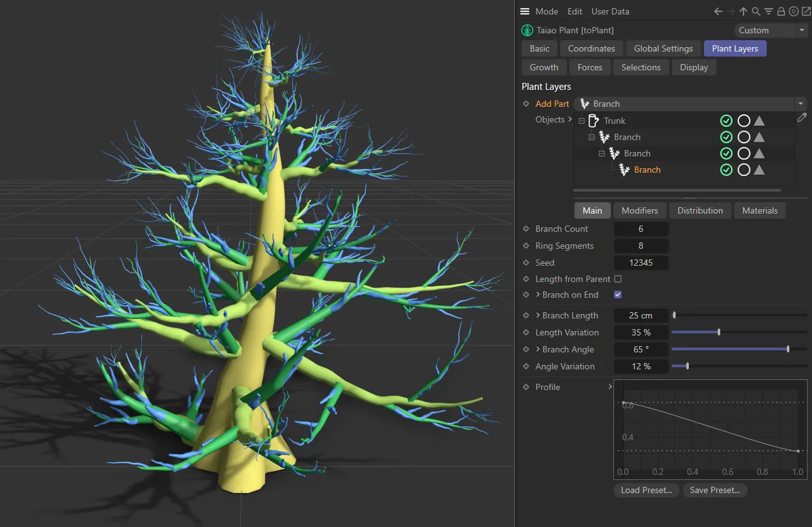Uncheck the Branch on End checkbox
Image resolution: width=812 pixels, height=527 pixels.
pyautogui.click(x=618, y=295)
